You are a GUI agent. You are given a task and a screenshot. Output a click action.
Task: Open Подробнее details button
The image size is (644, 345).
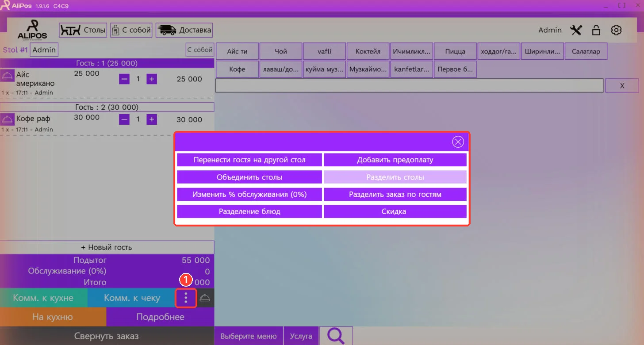(x=160, y=317)
